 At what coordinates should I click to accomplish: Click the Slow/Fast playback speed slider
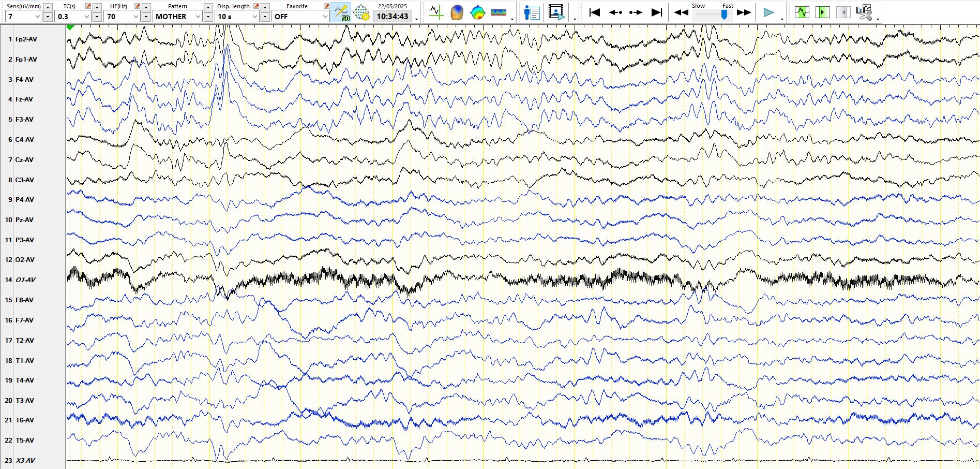[x=713, y=14]
